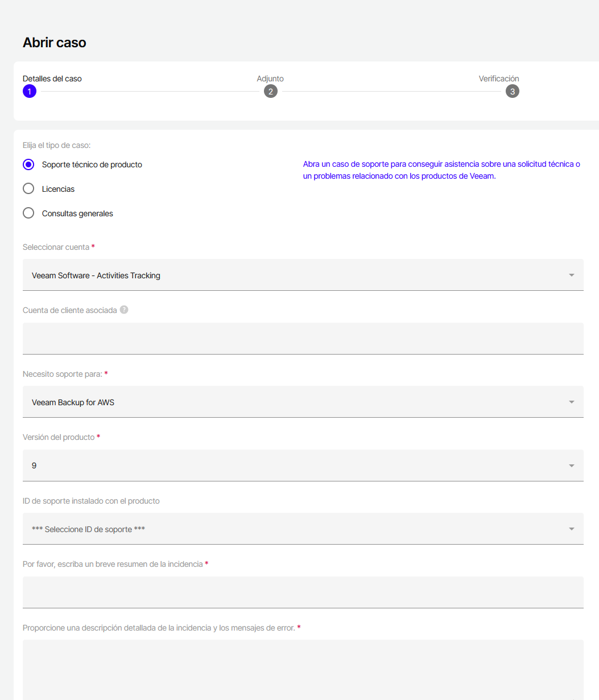599x700 pixels.
Task: Select the Soporte técnico de producto radio button
Action: 28,164
